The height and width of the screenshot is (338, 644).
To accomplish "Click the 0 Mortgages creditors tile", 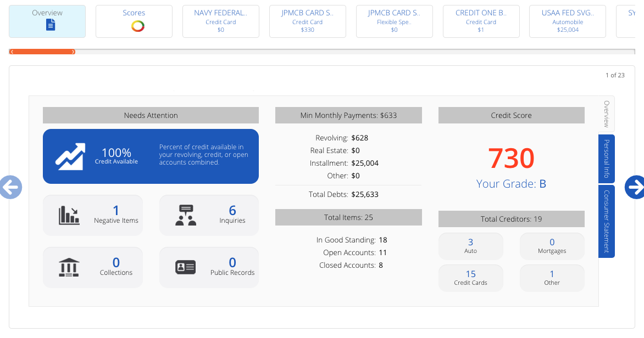I will [x=552, y=246].
